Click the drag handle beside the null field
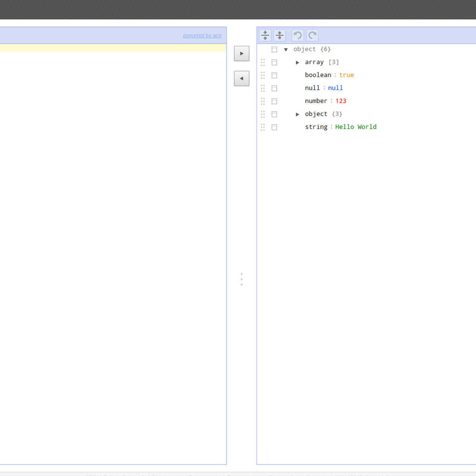Screen dimensions: 476x476 (x=262, y=88)
